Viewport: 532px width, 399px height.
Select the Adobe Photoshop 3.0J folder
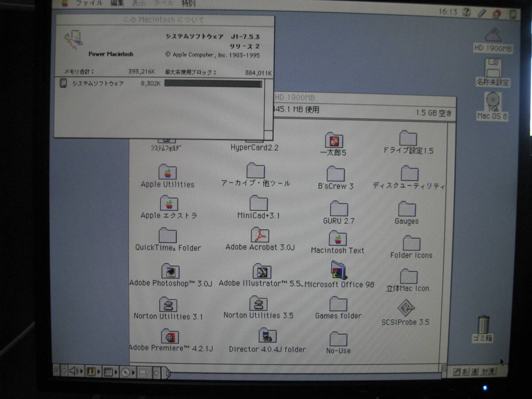pyautogui.click(x=170, y=270)
